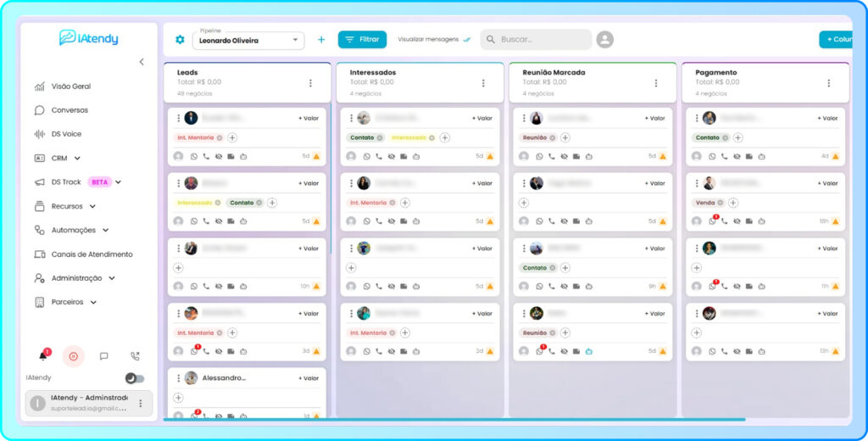The image size is (868, 441).
Task: Toggle the dark mode switch next to IAtendy
Action: 134,378
